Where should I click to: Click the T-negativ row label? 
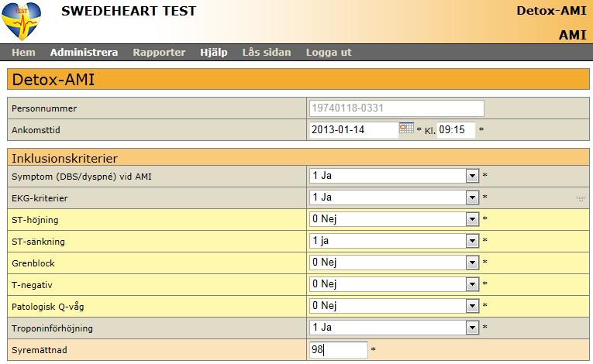pyautogui.click(x=32, y=285)
